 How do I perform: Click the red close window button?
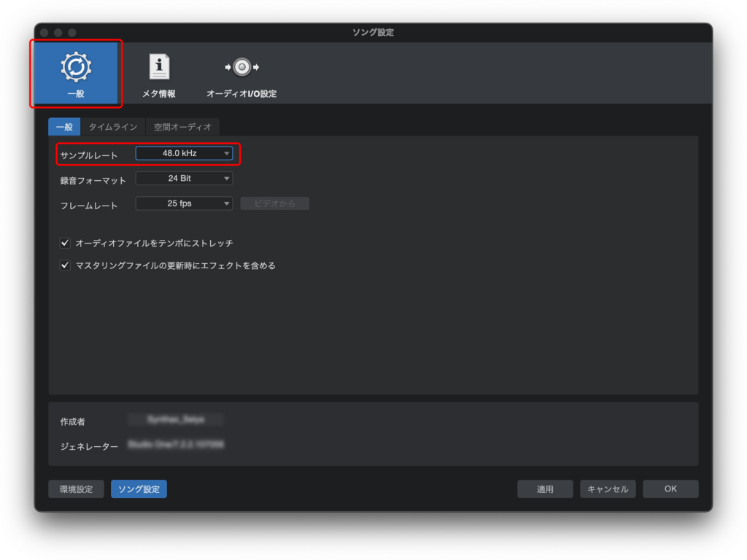44,33
